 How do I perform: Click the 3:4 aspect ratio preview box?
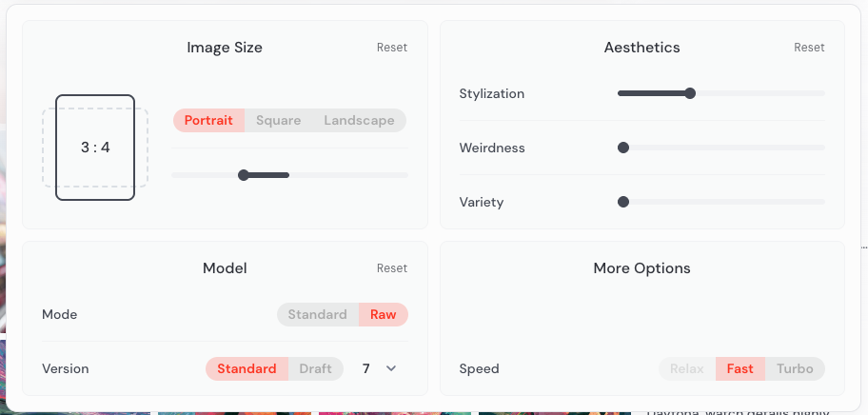click(95, 148)
